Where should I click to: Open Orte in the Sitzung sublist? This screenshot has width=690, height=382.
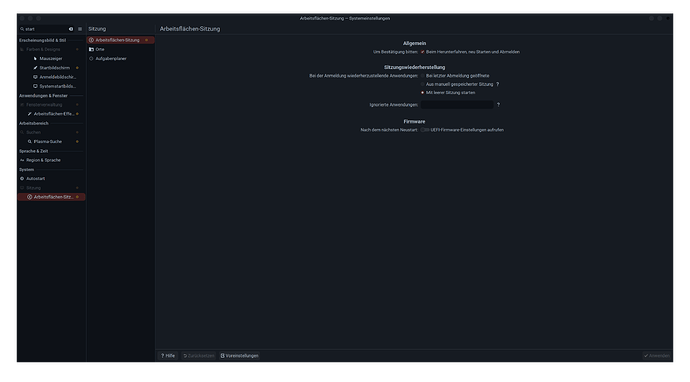pyautogui.click(x=121, y=49)
